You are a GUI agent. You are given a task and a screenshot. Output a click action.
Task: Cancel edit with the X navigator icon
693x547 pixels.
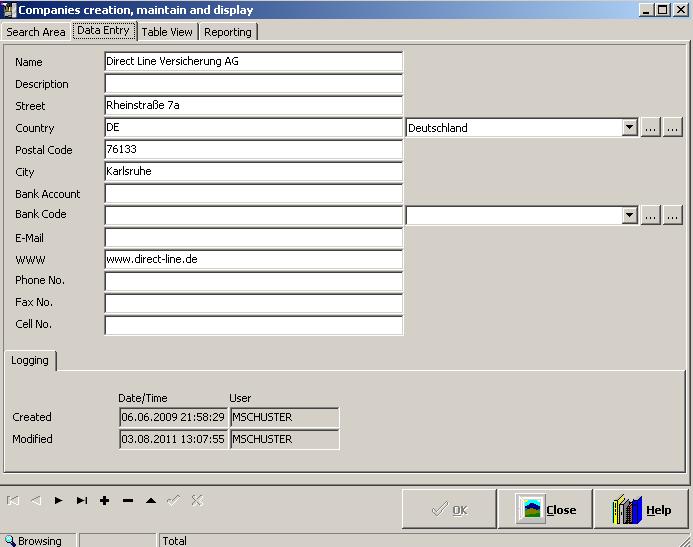197,501
